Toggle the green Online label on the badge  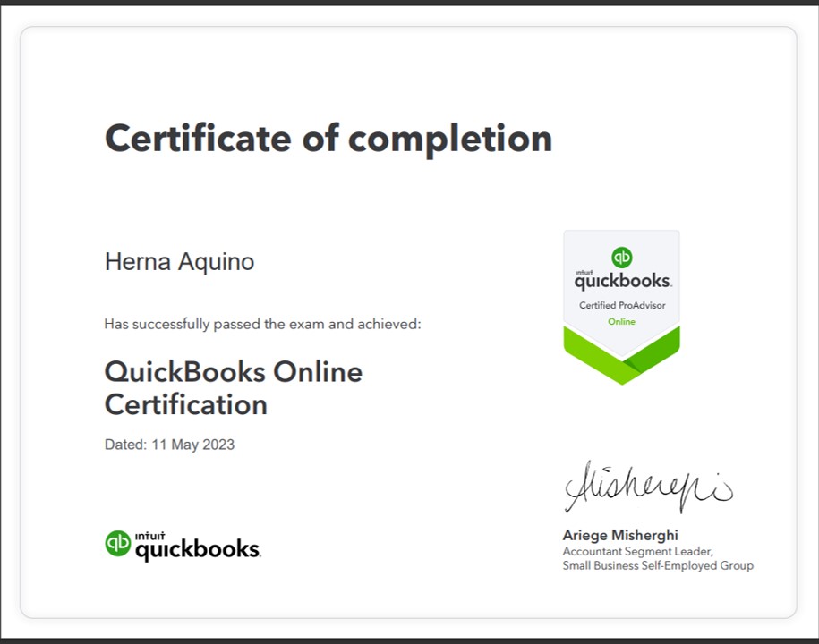[x=621, y=321]
